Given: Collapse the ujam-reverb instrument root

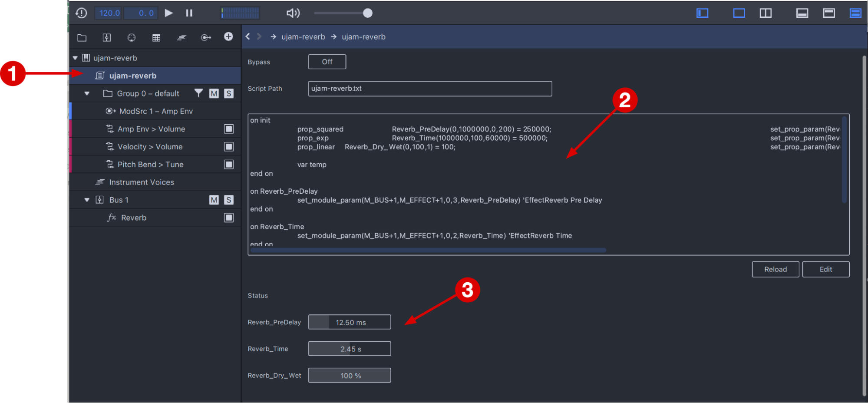Looking at the screenshot, I should (75, 58).
